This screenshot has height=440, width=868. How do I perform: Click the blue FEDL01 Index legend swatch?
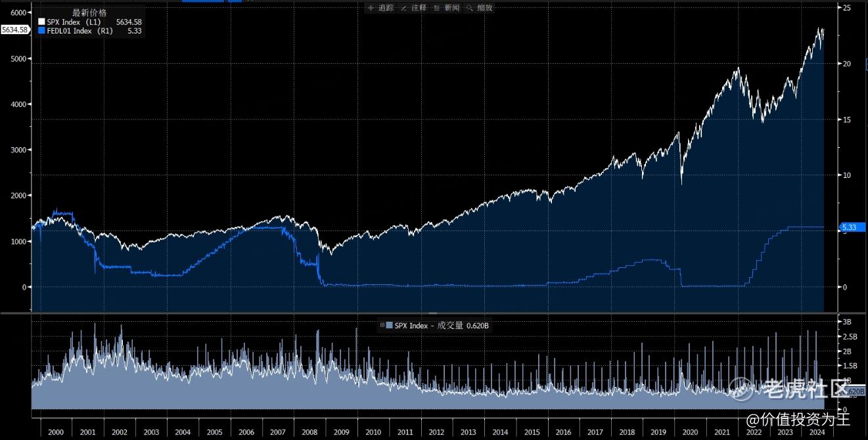pyautogui.click(x=41, y=31)
